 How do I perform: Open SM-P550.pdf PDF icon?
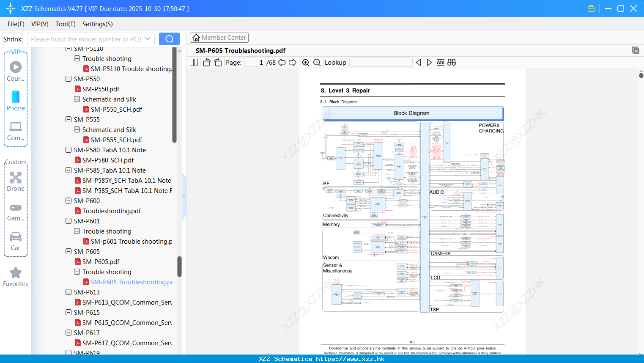[78, 89]
